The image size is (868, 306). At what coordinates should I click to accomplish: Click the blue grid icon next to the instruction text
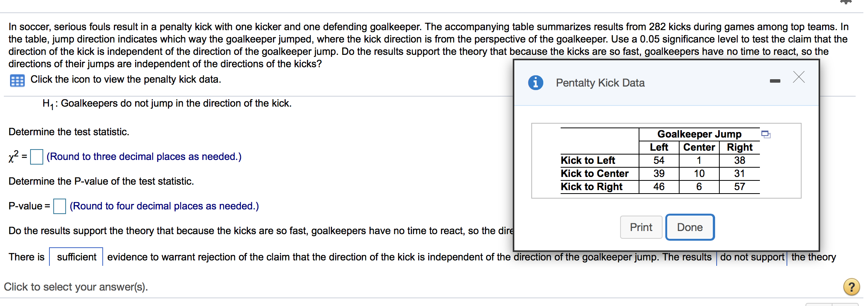[16, 80]
